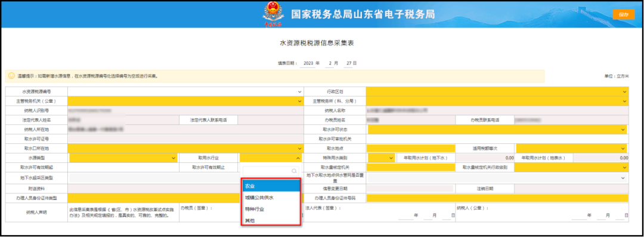This screenshot has height=237, width=644.
Task: Expand the 主管税务所(科、分局) dropdown
Action: click(x=497, y=101)
